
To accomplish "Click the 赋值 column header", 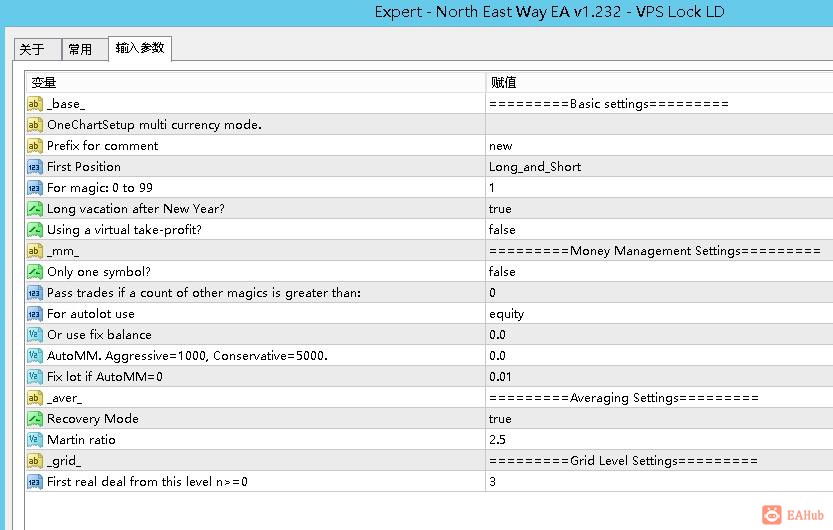I will (659, 82).
